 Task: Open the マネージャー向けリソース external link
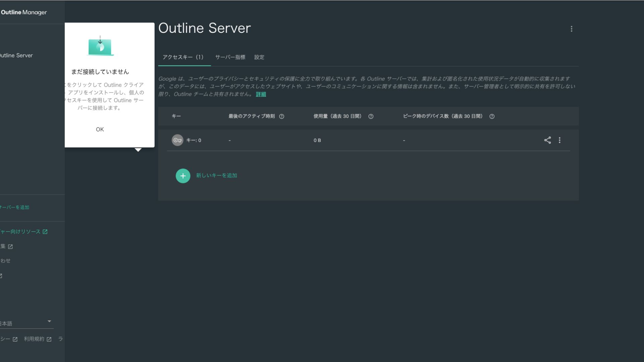tap(23, 232)
